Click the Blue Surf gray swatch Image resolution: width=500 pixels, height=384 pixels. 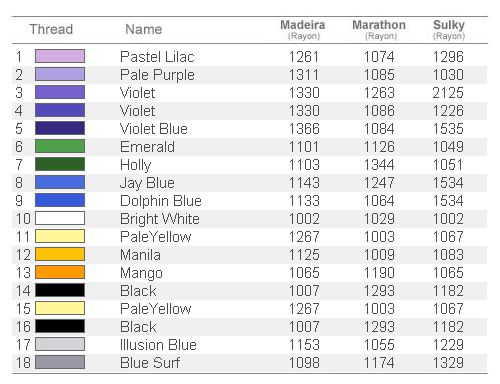click(x=60, y=362)
